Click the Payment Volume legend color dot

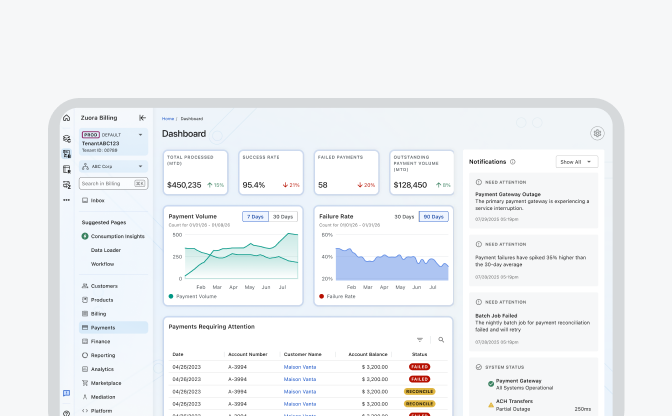(x=170, y=296)
